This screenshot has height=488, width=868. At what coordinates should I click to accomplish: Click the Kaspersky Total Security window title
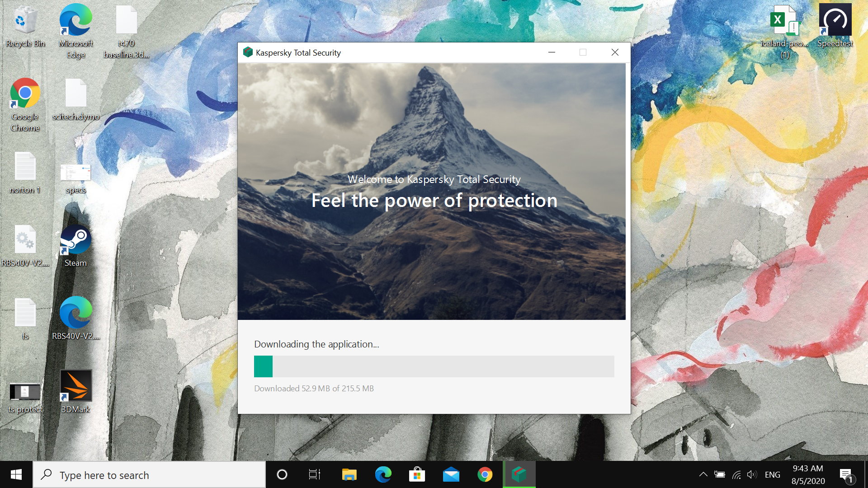(298, 53)
